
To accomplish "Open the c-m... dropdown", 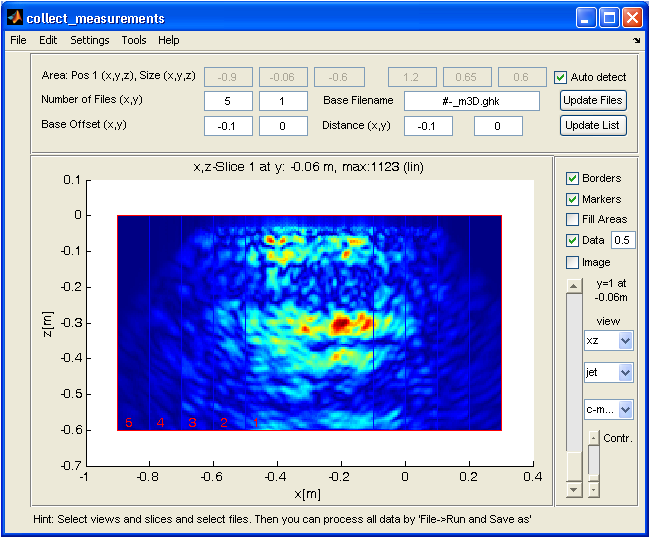I will (609, 410).
